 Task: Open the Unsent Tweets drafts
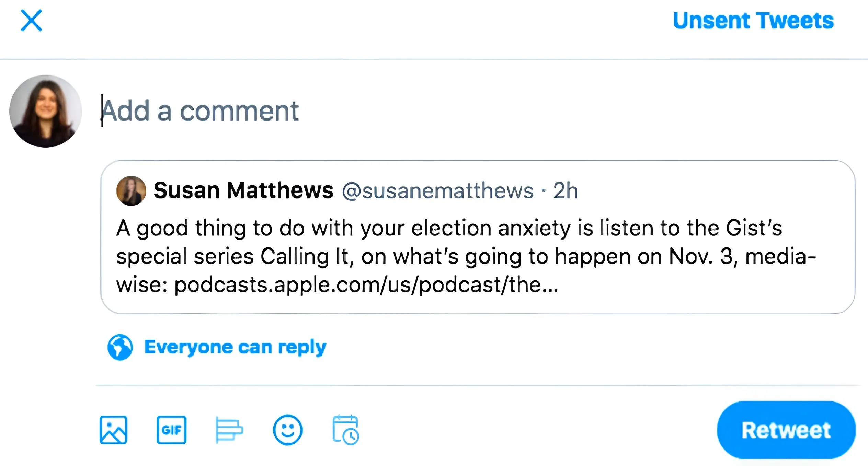[753, 21]
